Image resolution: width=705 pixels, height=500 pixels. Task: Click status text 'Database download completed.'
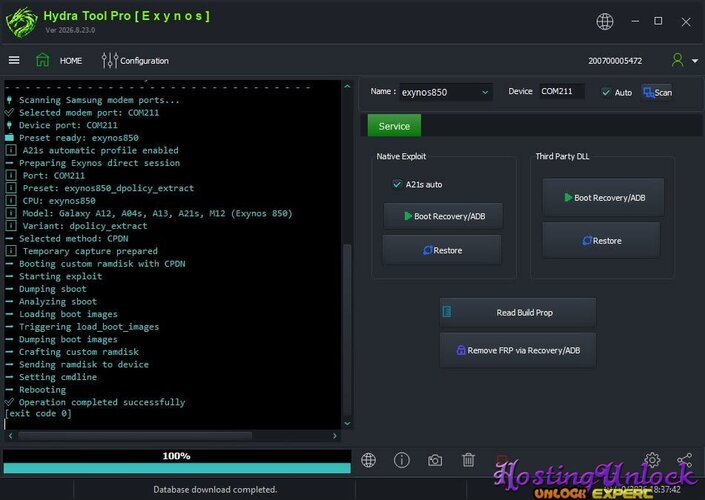click(x=215, y=489)
